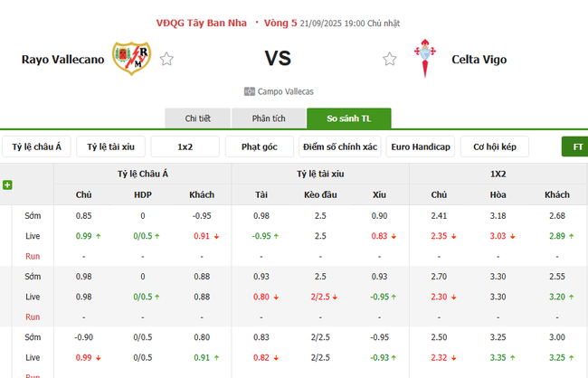This screenshot has width=588, height=378.
Task: Click the Campo Vallecas stadium icon
Action: coord(250,91)
